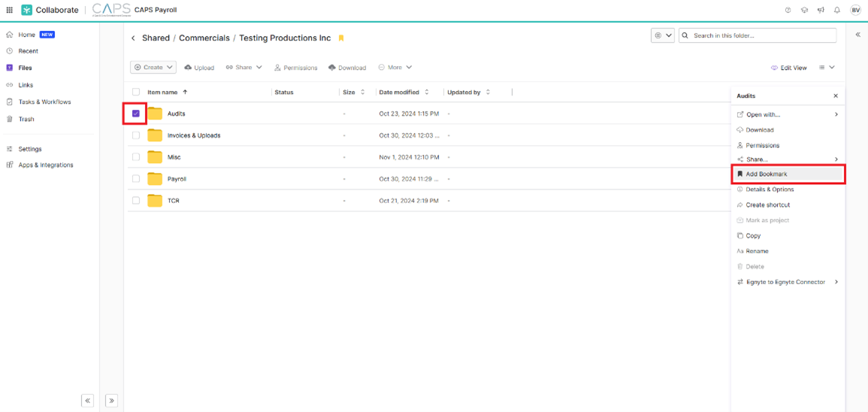Sort by Updated by column
The width and height of the screenshot is (868, 412).
click(469, 92)
